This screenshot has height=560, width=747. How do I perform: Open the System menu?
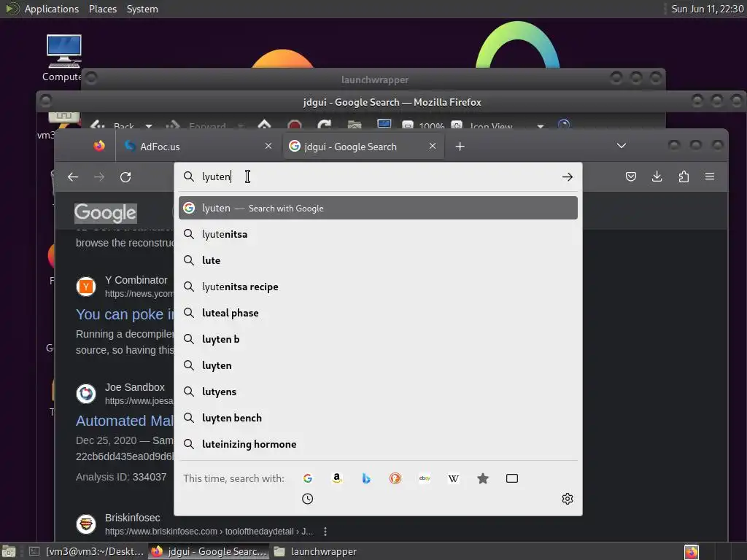(x=142, y=9)
